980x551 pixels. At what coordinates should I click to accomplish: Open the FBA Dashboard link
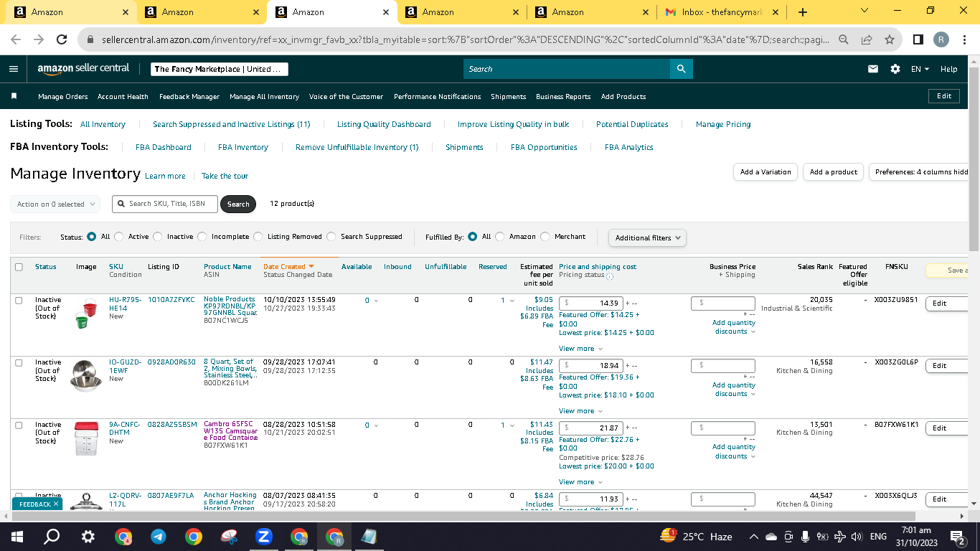(x=164, y=148)
